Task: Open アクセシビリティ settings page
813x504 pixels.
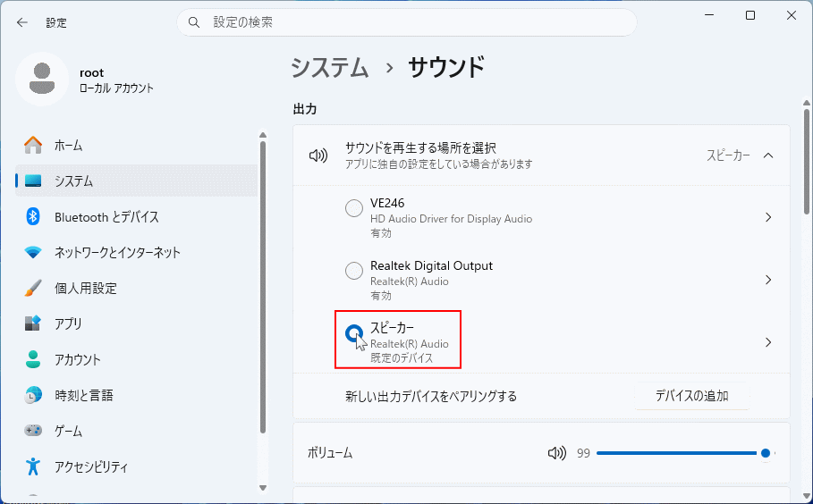Action: click(x=136, y=466)
